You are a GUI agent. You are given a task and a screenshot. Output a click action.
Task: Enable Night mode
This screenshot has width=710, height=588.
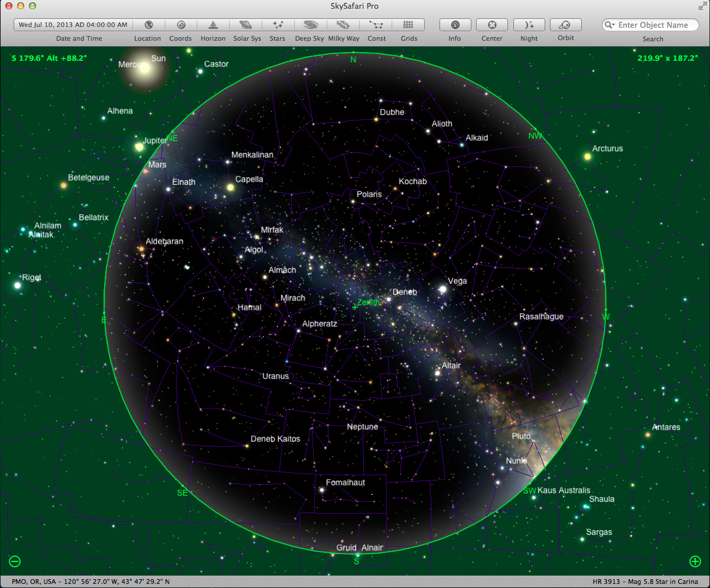tap(529, 25)
